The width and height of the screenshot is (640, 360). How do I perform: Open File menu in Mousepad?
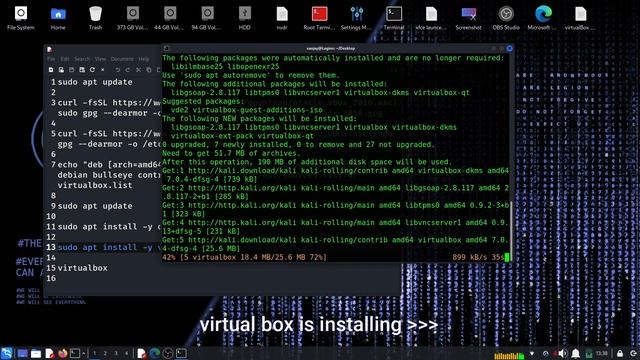(x=51, y=59)
